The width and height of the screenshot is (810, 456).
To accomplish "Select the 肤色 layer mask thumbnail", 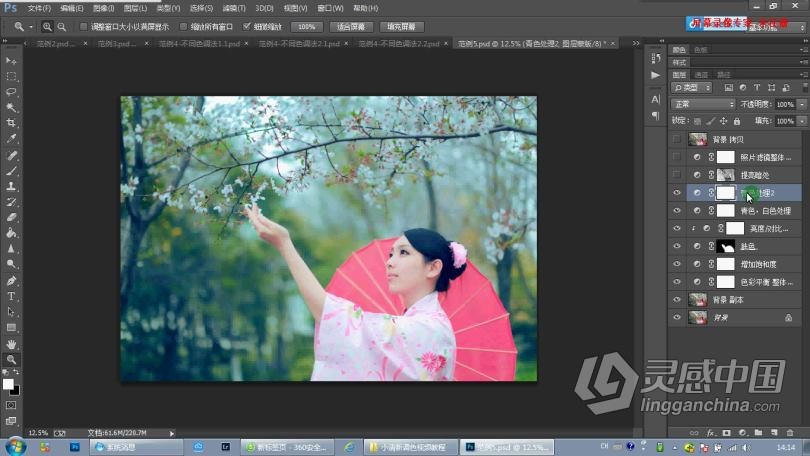I will [x=725, y=246].
